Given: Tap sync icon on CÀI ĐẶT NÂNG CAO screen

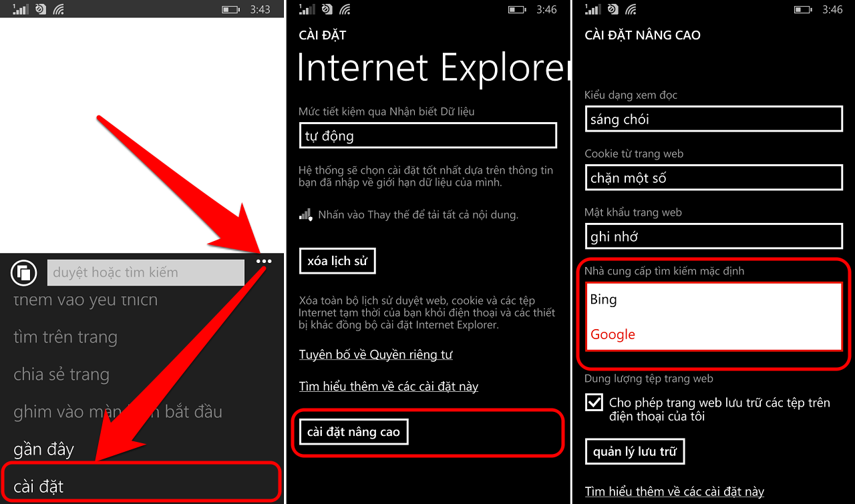Looking at the screenshot, I should click(x=612, y=9).
